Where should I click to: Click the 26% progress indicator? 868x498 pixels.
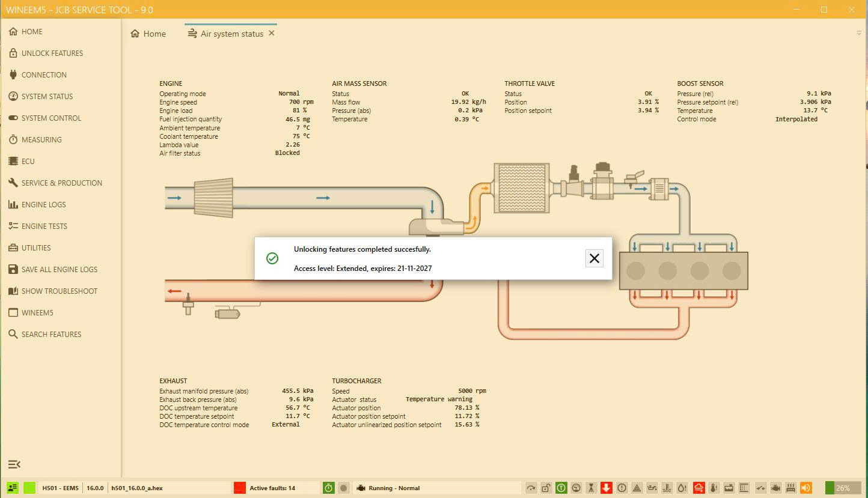[843, 488]
